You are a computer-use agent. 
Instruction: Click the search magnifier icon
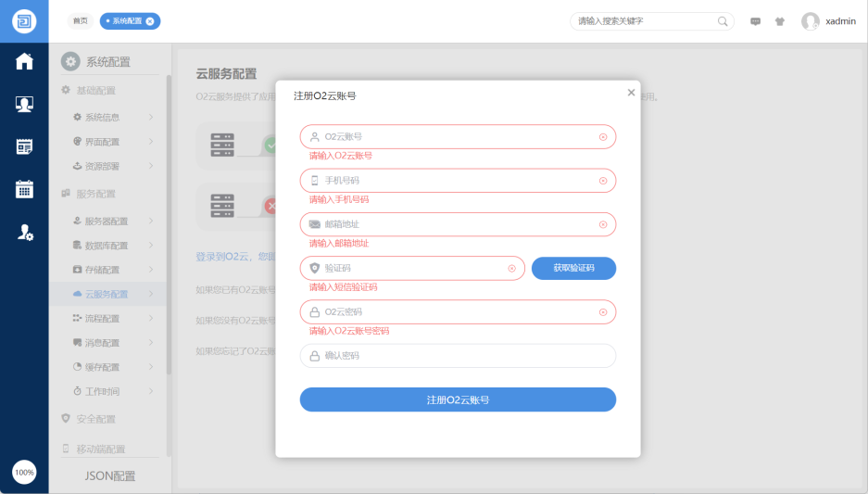723,21
